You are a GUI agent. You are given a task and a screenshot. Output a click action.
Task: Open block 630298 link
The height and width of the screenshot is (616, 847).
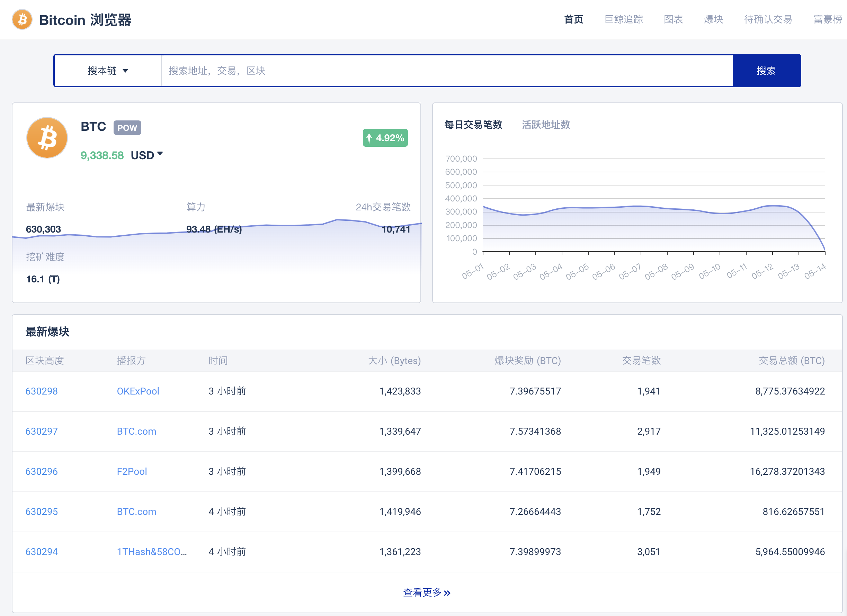42,391
